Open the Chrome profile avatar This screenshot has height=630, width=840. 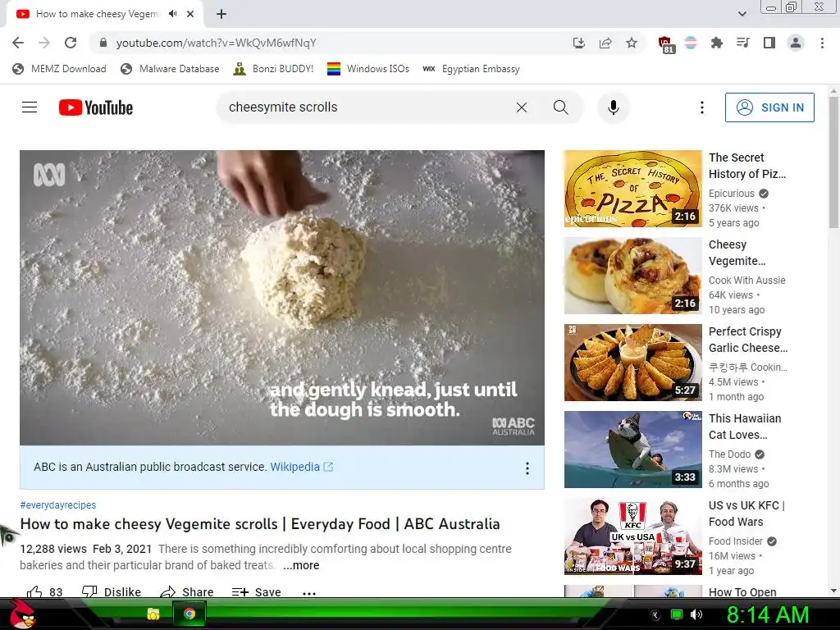coord(796,43)
